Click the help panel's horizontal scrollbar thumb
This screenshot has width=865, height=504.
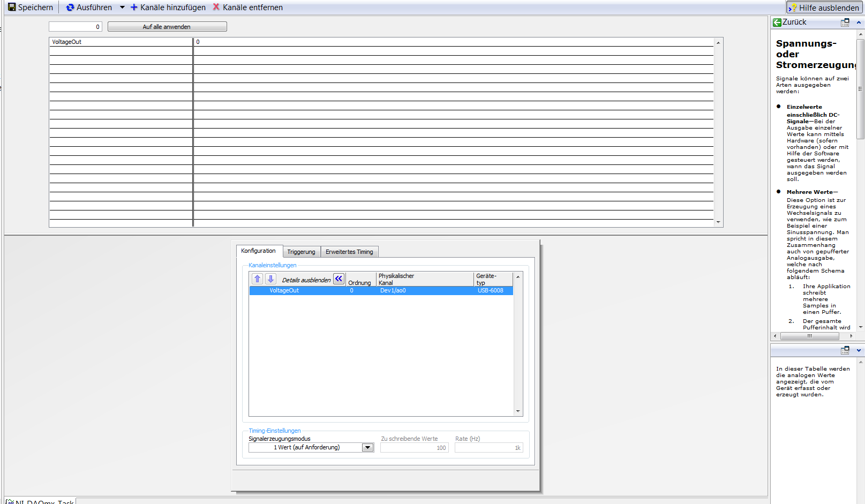pos(810,336)
